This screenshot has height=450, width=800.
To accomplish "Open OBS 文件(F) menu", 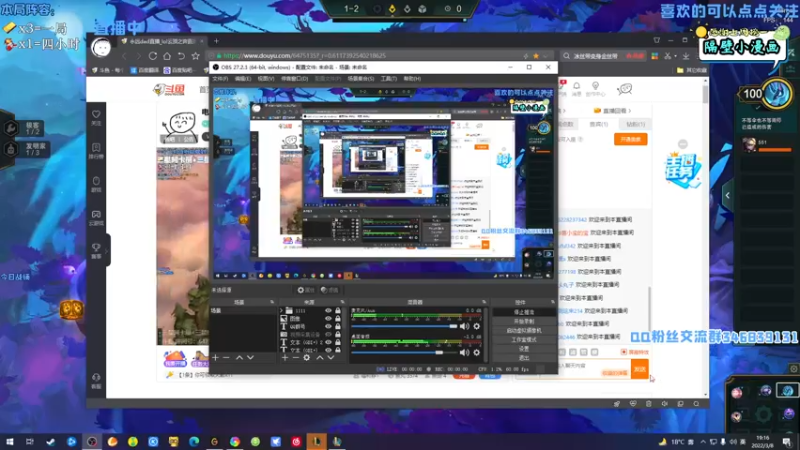I will tap(220, 79).
